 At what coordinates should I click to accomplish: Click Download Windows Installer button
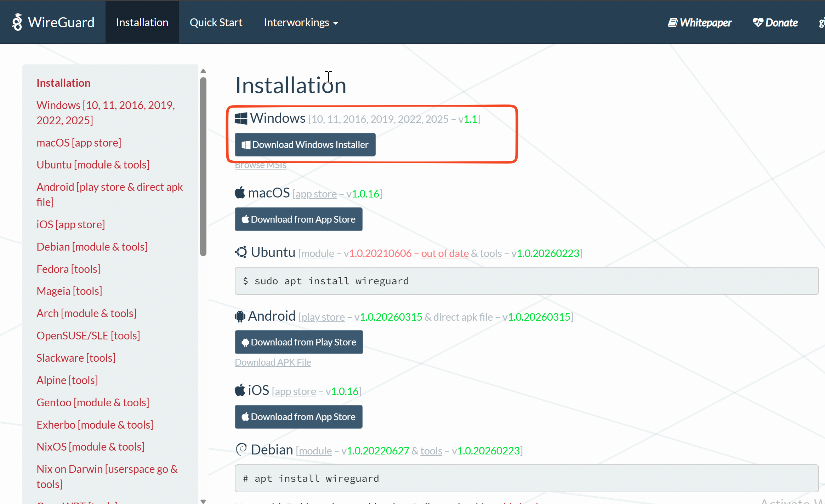[305, 144]
